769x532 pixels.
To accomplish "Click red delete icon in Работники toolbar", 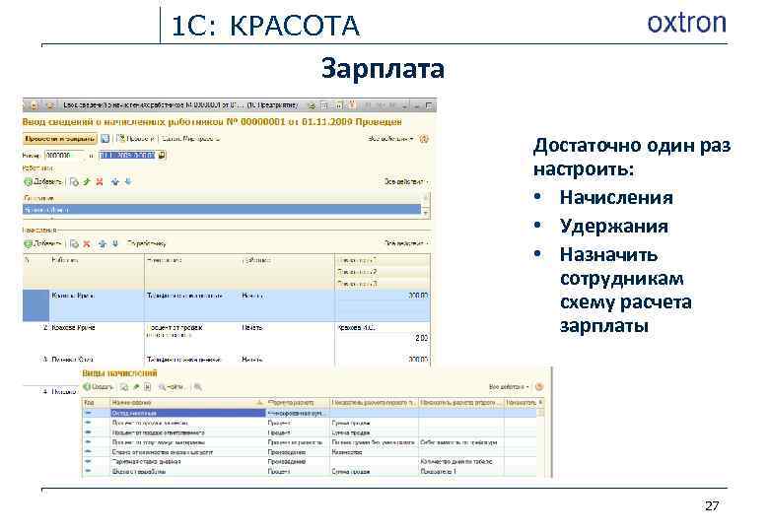I will 100,181.
